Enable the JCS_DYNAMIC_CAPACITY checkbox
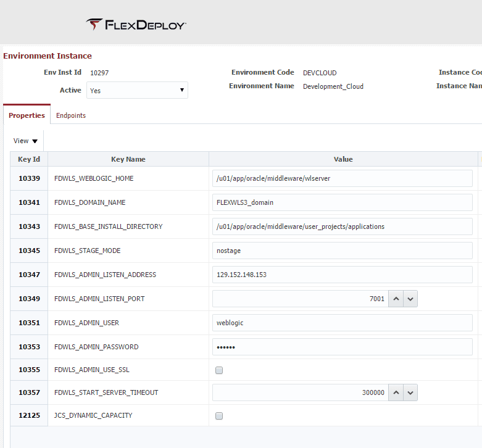482x448 pixels. click(219, 416)
